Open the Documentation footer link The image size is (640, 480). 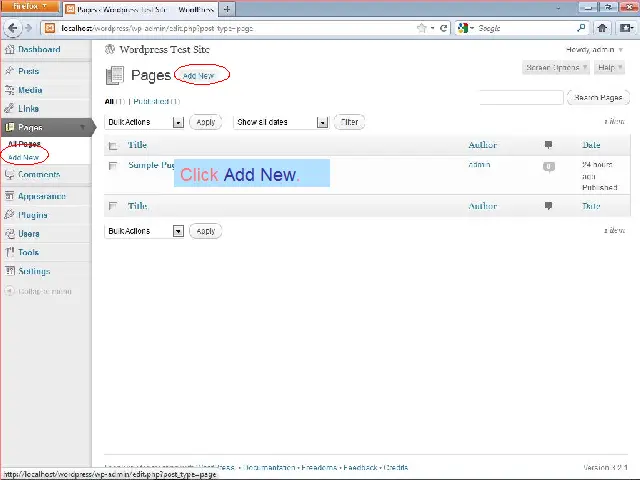coord(269,468)
